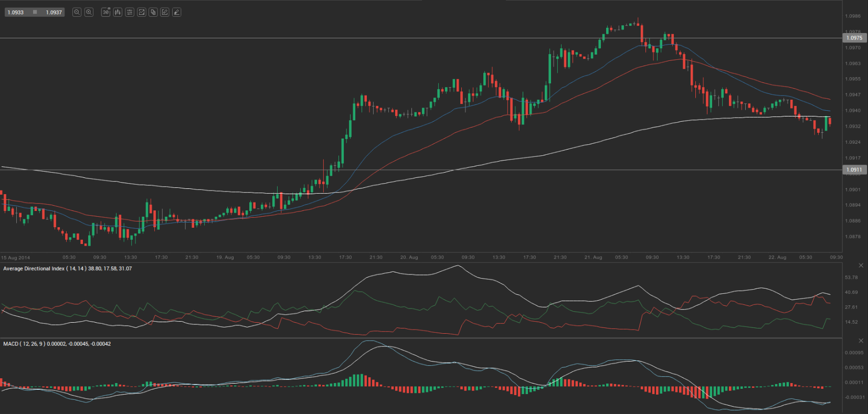Image resolution: width=868 pixels, height=414 pixels.
Task: Zoom in the chart view
Action: (89, 12)
